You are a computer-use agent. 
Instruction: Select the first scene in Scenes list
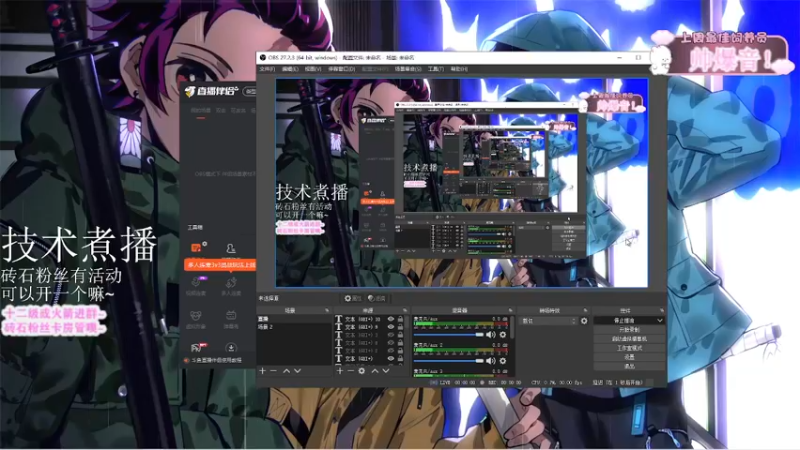point(294,319)
